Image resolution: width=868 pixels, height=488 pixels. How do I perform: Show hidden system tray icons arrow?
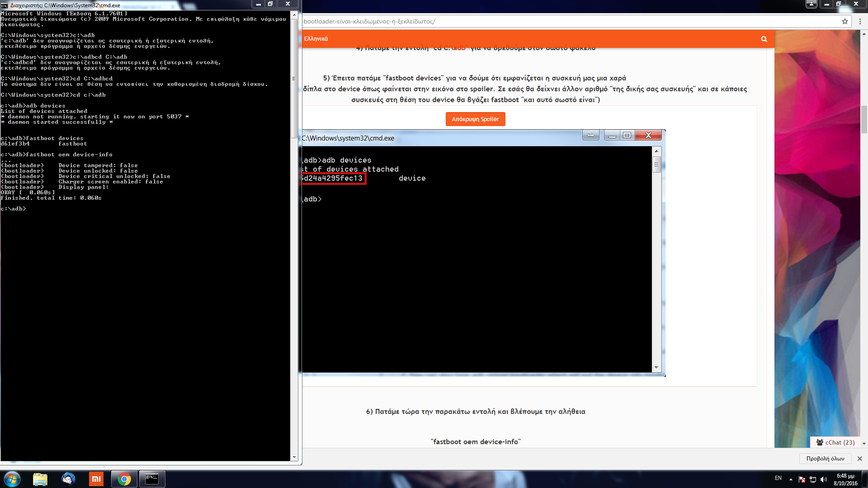pyautogui.click(x=791, y=479)
